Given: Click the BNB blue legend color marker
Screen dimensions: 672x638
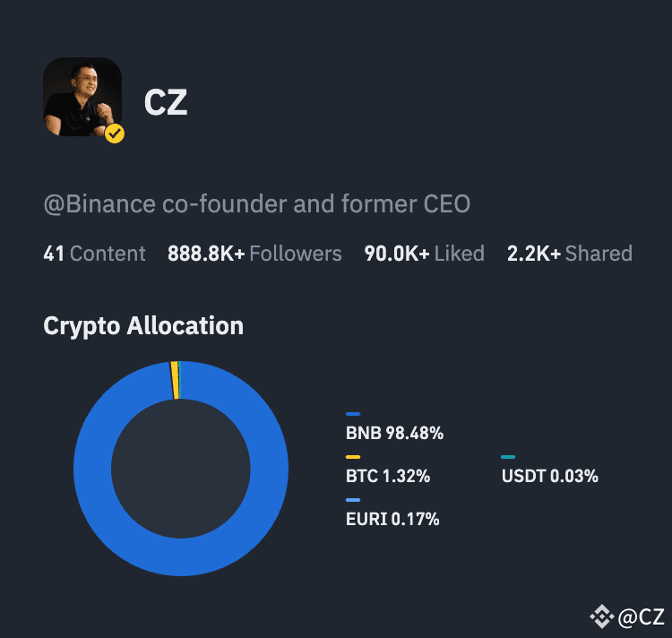Looking at the screenshot, I should coord(353,414).
